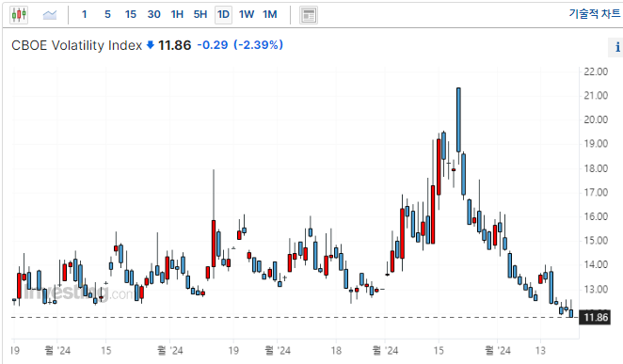
Task: Select the 5H interval
Action: tap(200, 15)
